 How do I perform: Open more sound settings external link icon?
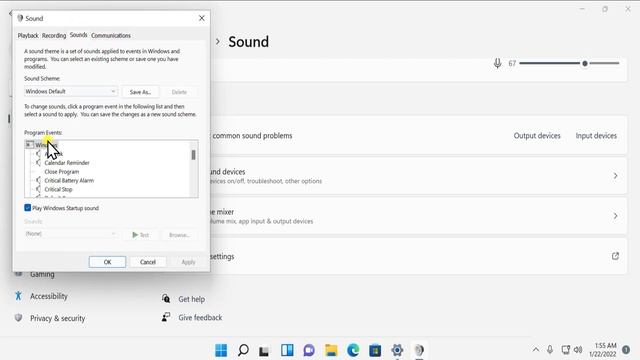615,256
